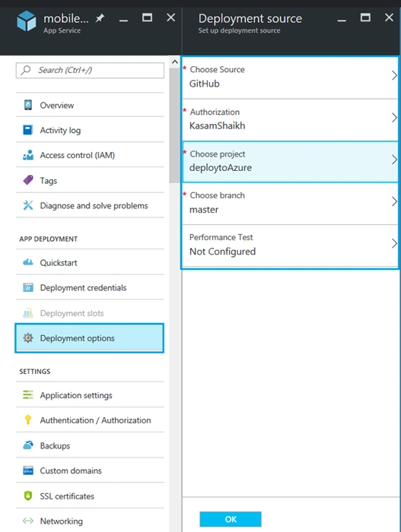This screenshot has height=532, width=401.
Task: Click the Diagnose and solve problems wrench icon
Action: (x=28, y=205)
